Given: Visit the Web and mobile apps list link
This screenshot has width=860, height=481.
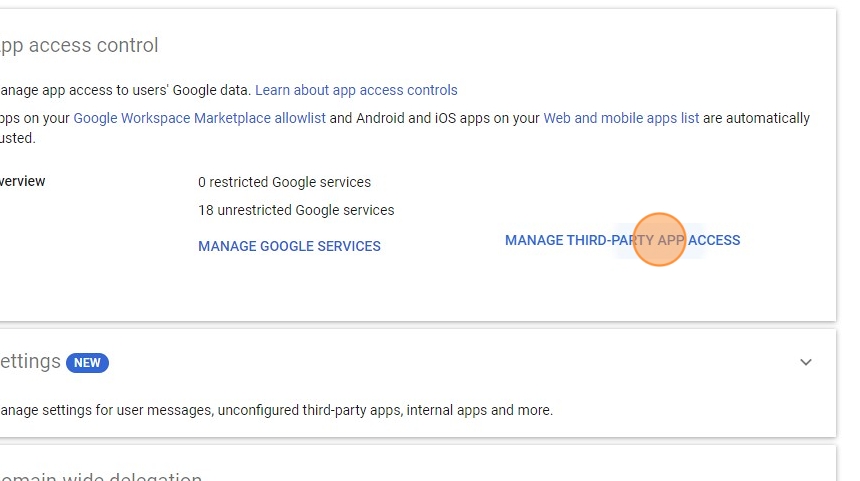Looking at the screenshot, I should (621, 118).
